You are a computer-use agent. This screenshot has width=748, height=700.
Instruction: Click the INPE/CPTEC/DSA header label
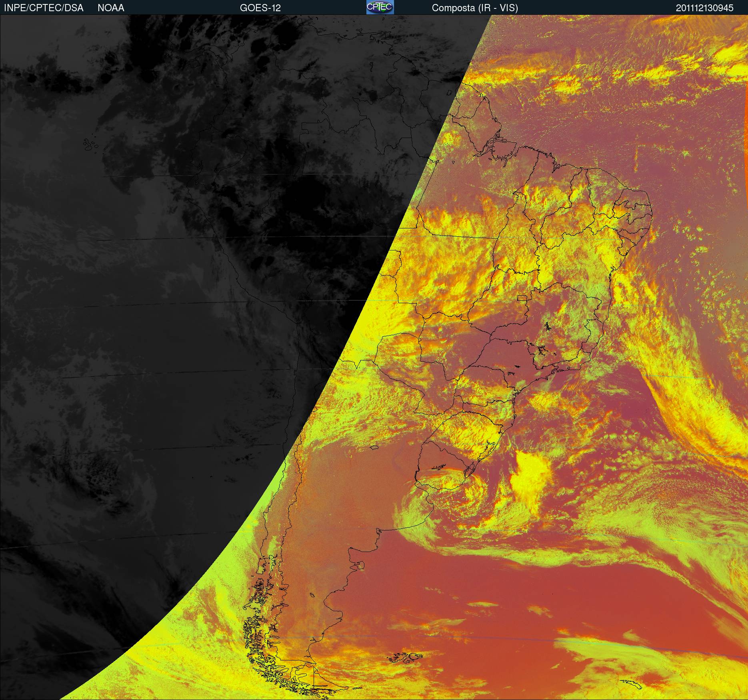(x=44, y=8)
